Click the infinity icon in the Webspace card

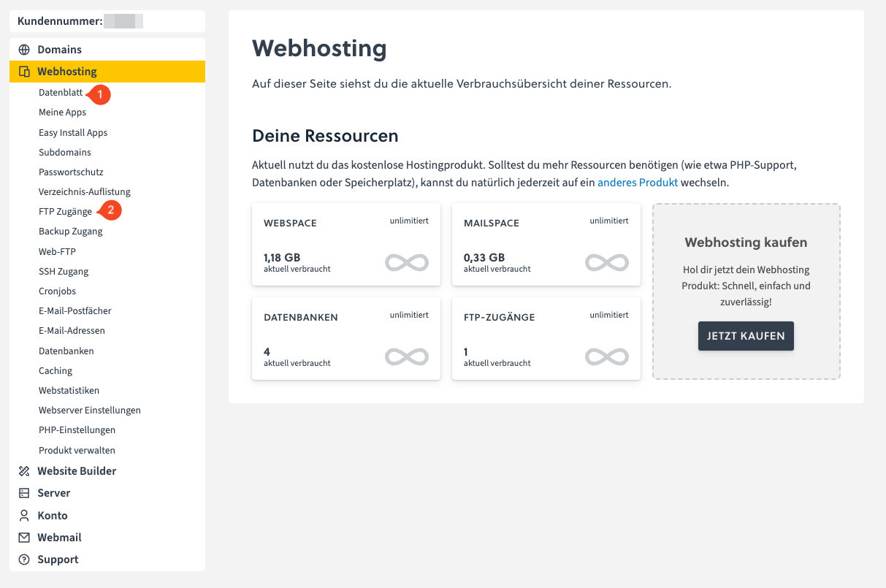[x=406, y=262]
